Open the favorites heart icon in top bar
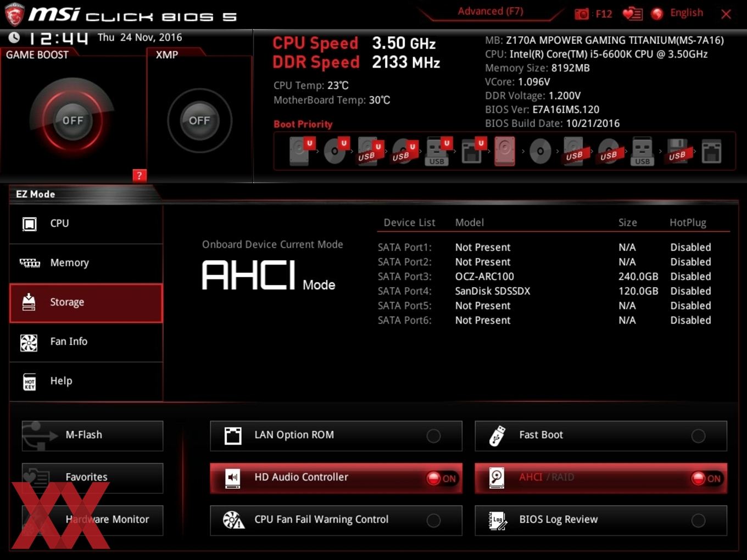747x560 pixels. [x=632, y=14]
